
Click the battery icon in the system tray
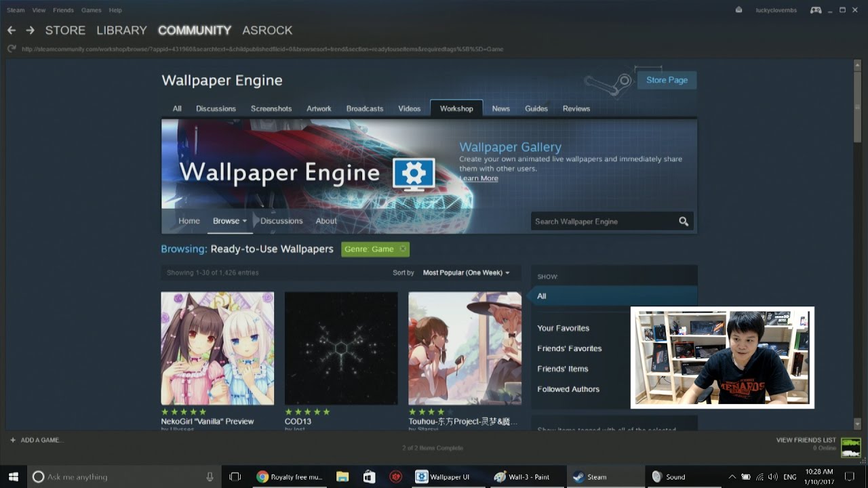coord(746,476)
